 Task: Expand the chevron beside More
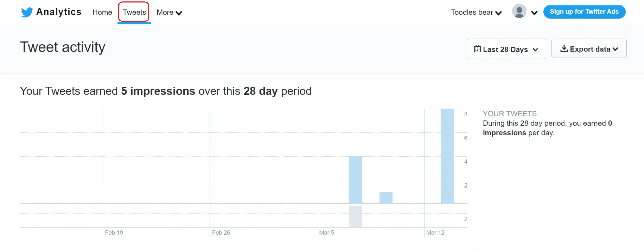[x=179, y=13]
